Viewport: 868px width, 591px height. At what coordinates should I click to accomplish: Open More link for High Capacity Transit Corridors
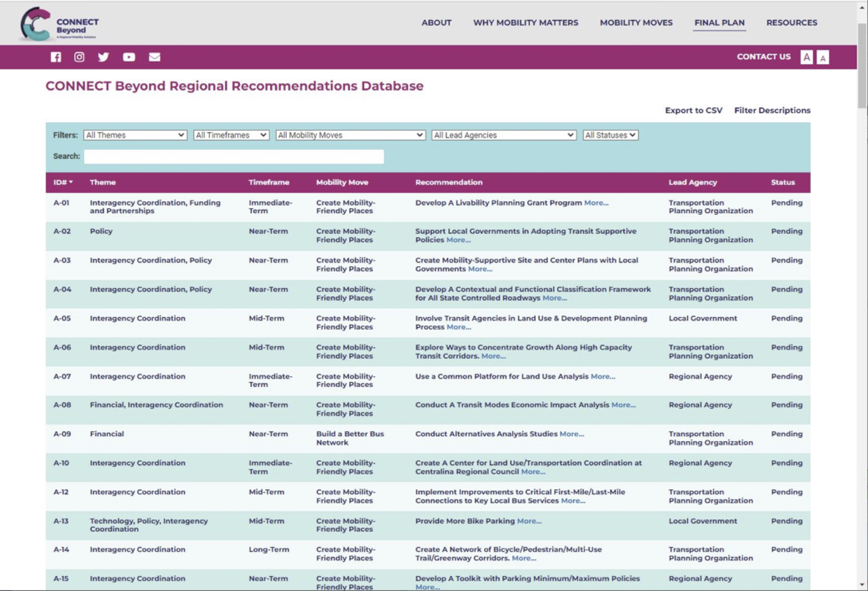(x=493, y=356)
